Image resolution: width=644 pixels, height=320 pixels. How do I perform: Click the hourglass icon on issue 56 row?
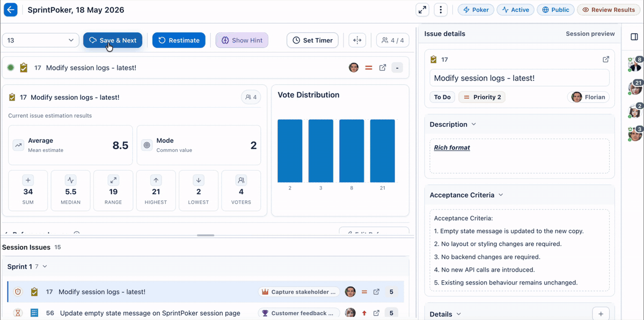pos(18,312)
